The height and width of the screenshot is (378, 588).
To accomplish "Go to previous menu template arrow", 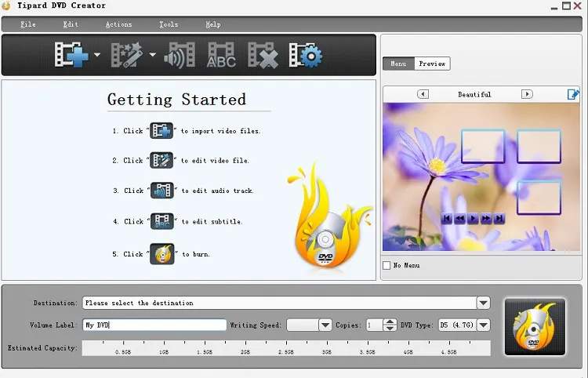I will 423,94.
